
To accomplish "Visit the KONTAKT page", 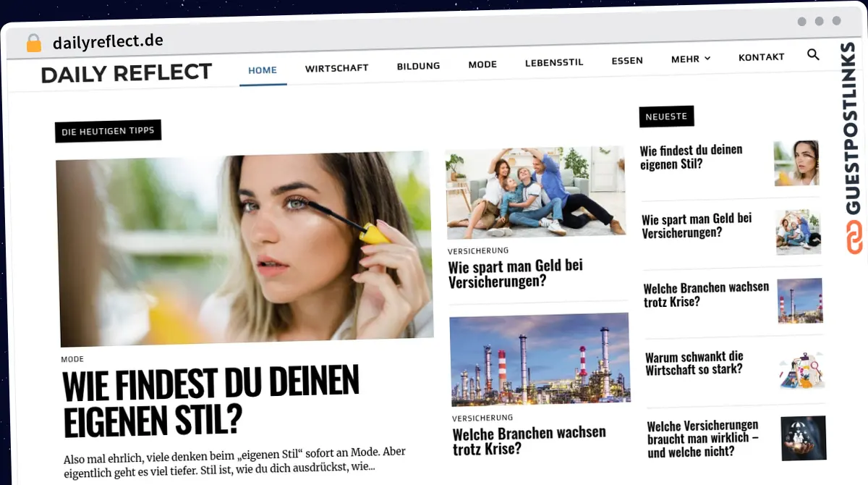I will click(761, 57).
